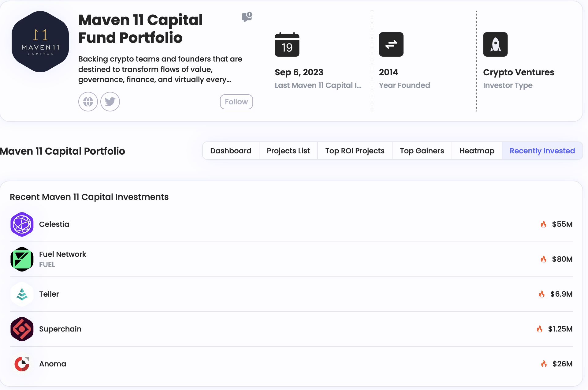Click the flame icon next to $6.9M

pos(541,294)
